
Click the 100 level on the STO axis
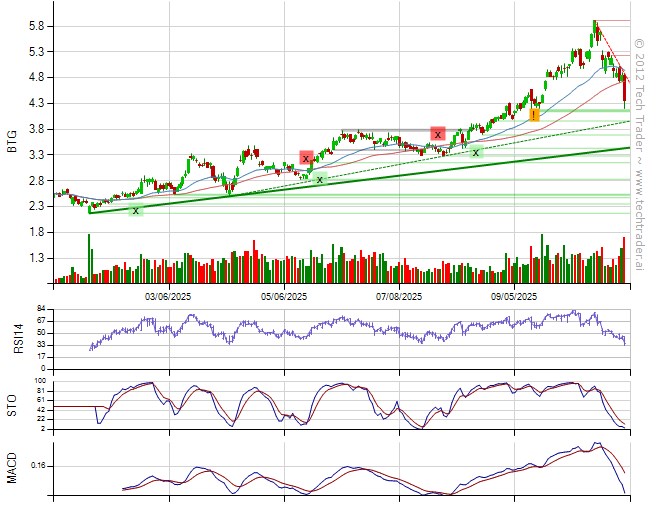pos(40,381)
